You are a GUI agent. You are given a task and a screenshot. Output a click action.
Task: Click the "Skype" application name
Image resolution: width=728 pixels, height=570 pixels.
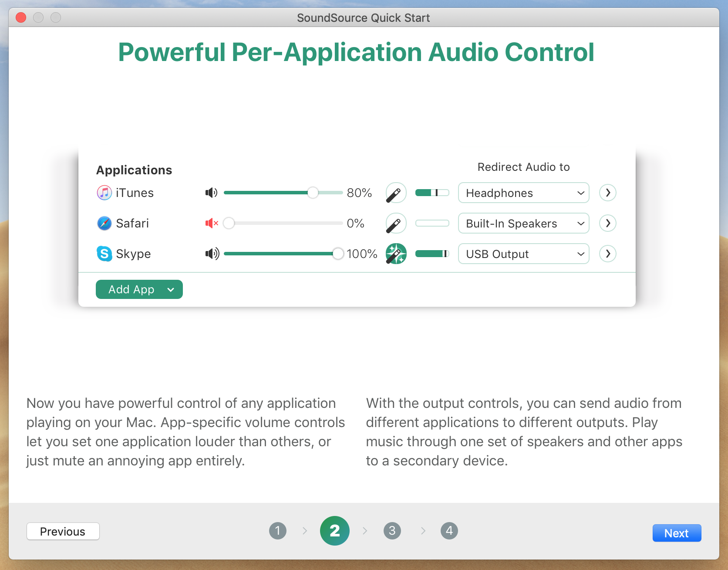pyautogui.click(x=133, y=254)
